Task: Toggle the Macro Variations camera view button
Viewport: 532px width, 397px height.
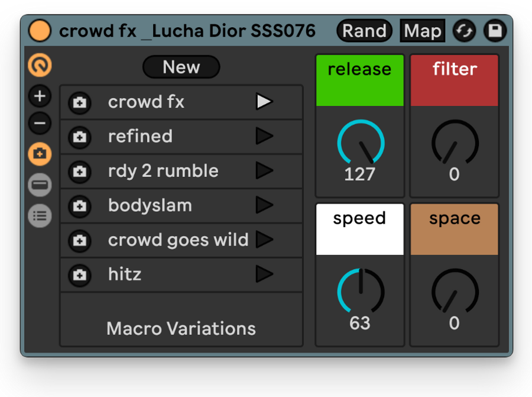Action: coord(40,154)
